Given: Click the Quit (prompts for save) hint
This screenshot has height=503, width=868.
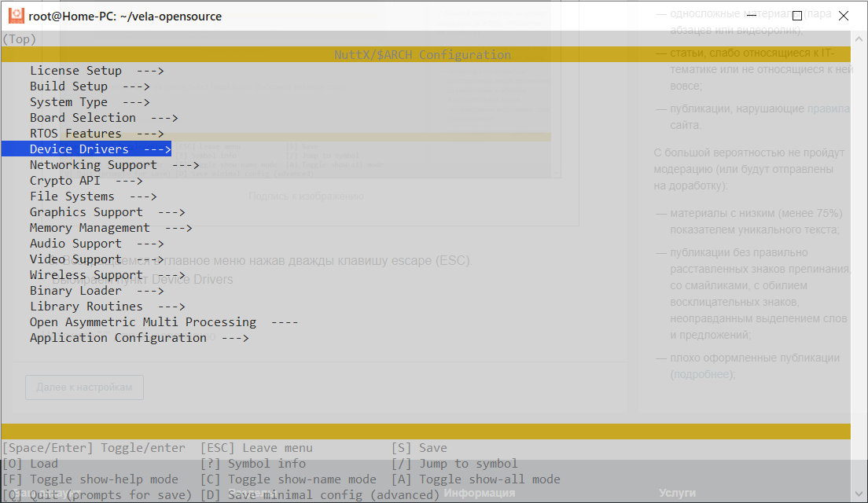Looking at the screenshot, I should coord(97,494).
